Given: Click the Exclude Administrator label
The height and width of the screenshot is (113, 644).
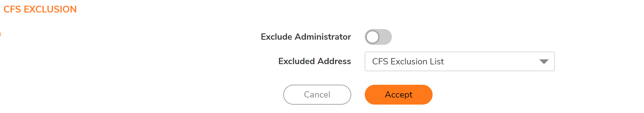Looking at the screenshot, I should [306, 37].
